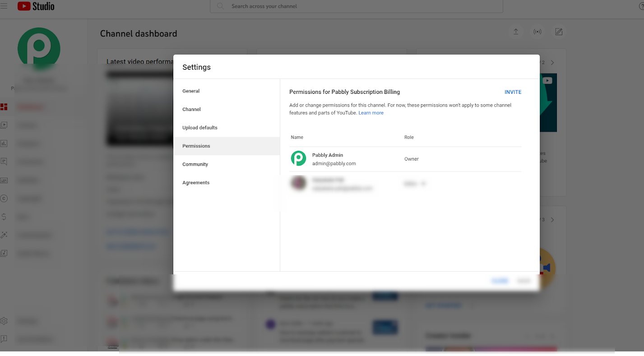Click the Channel dashboard heading

[139, 34]
